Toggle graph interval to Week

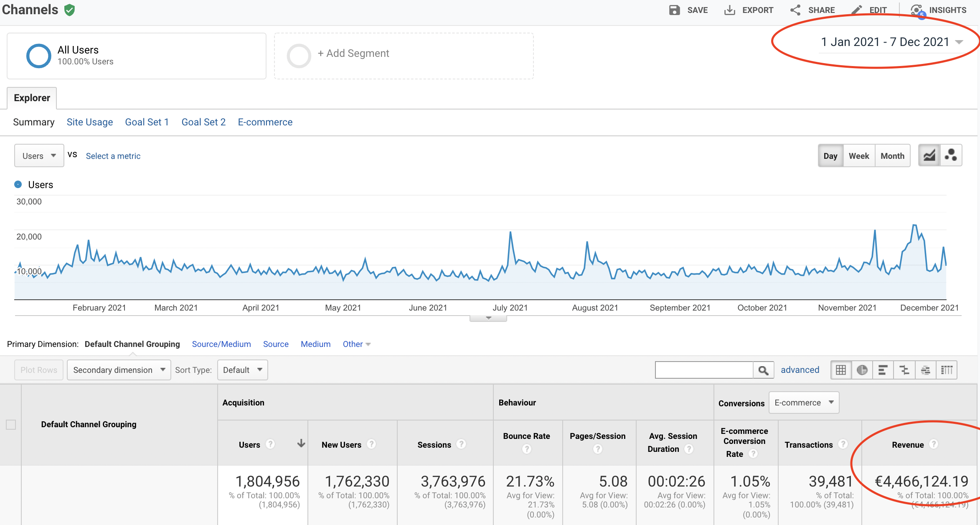click(858, 156)
